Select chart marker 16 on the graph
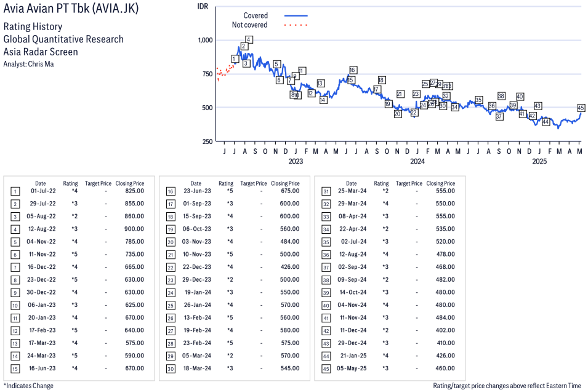Screen dimensions: 588x390 (x=353, y=70)
